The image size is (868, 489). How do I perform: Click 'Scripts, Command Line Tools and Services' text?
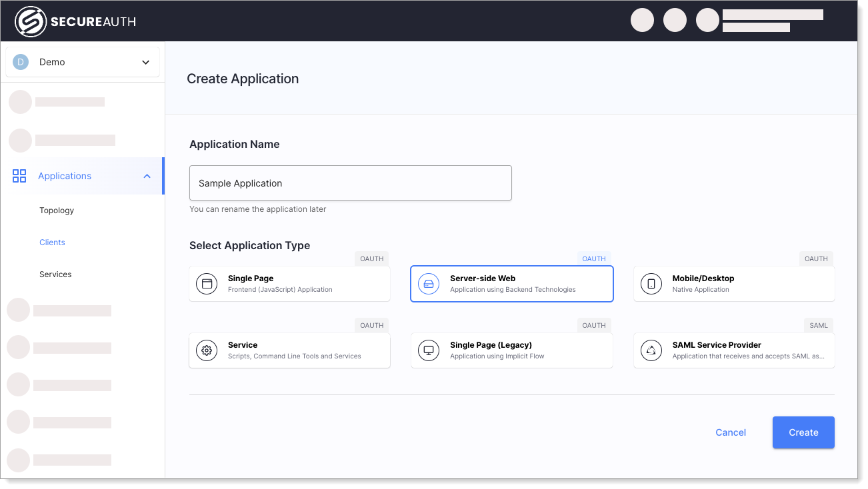coord(295,356)
